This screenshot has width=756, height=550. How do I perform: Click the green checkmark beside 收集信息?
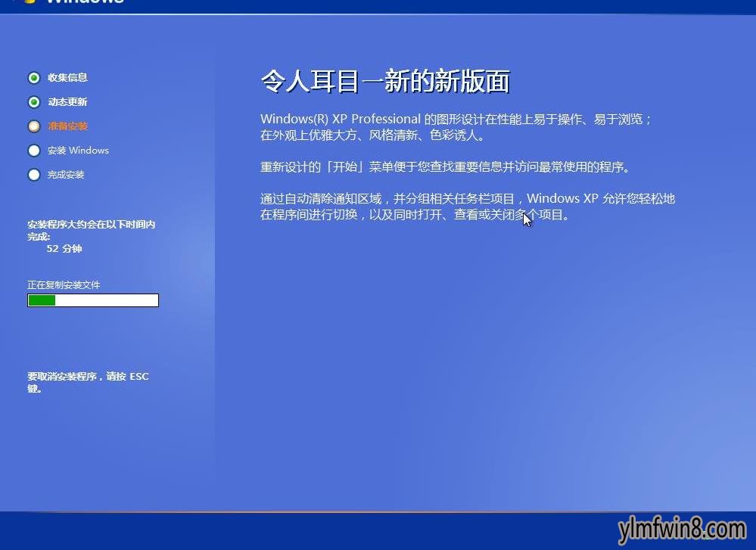pos(34,77)
